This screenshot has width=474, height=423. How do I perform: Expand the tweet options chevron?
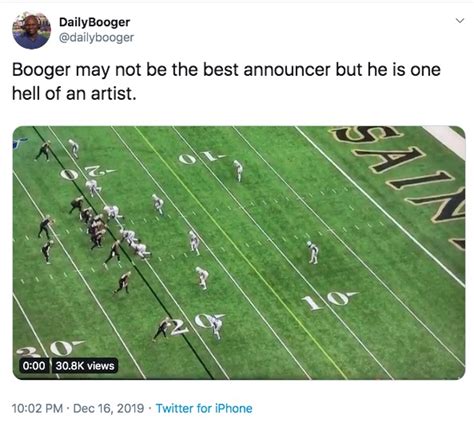click(x=460, y=21)
